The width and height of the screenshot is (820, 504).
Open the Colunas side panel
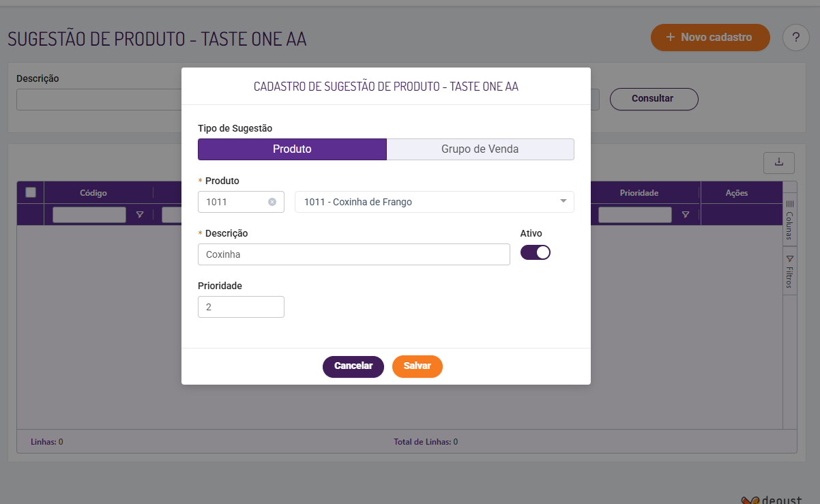pos(789,220)
